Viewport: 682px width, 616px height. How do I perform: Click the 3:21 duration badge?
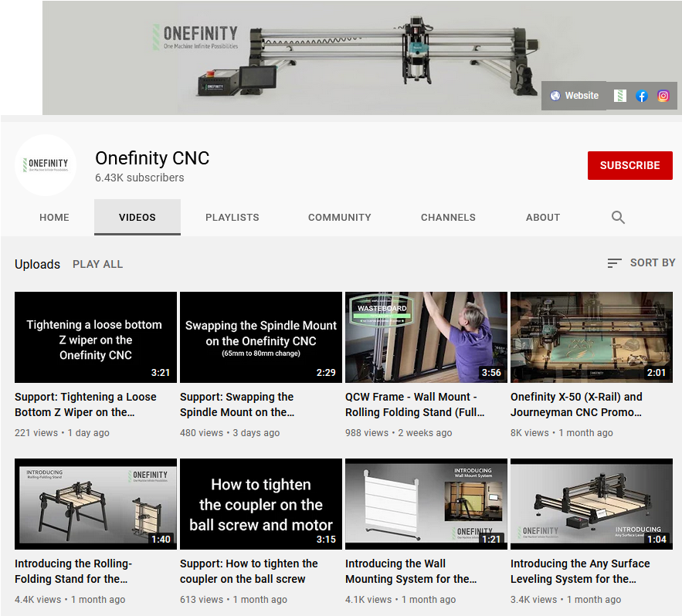point(161,373)
